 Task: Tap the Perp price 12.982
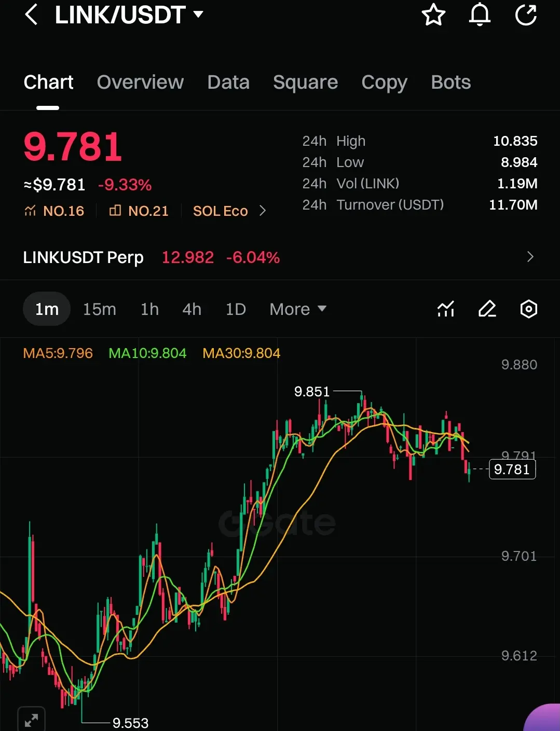click(188, 257)
